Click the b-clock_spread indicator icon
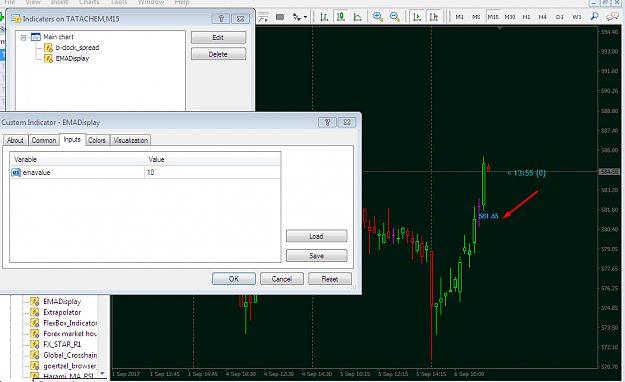Image resolution: width=625 pixels, height=382 pixels. pos(48,48)
